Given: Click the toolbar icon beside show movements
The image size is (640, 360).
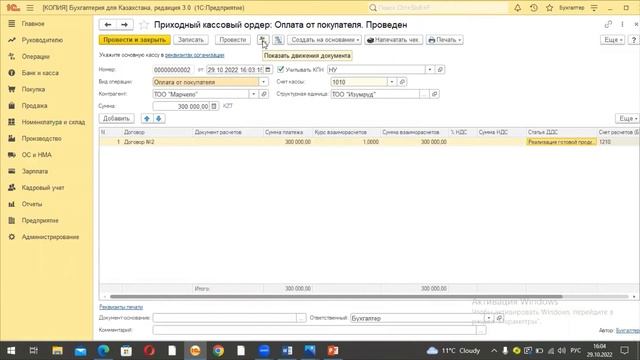Looking at the screenshot, I should tap(278, 40).
